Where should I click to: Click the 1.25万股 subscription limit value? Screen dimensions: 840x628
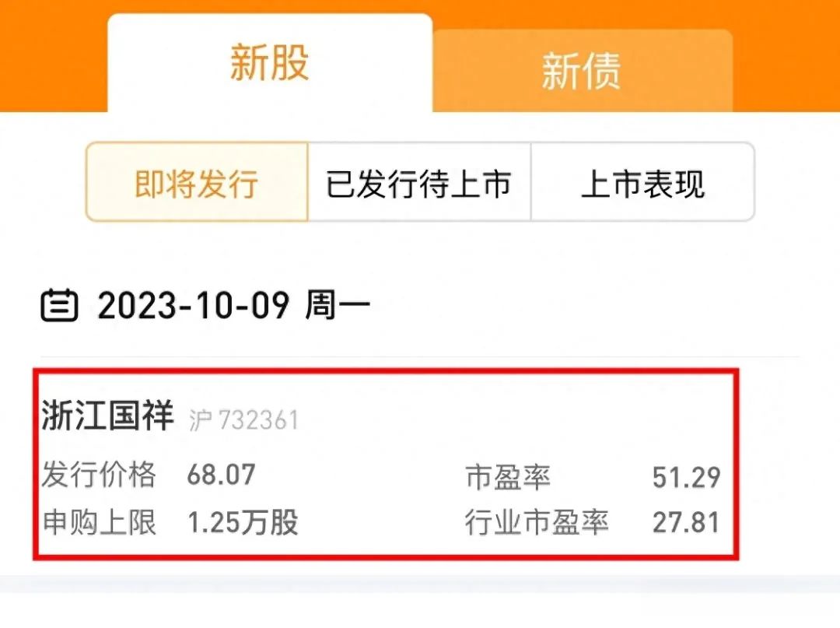point(243,522)
